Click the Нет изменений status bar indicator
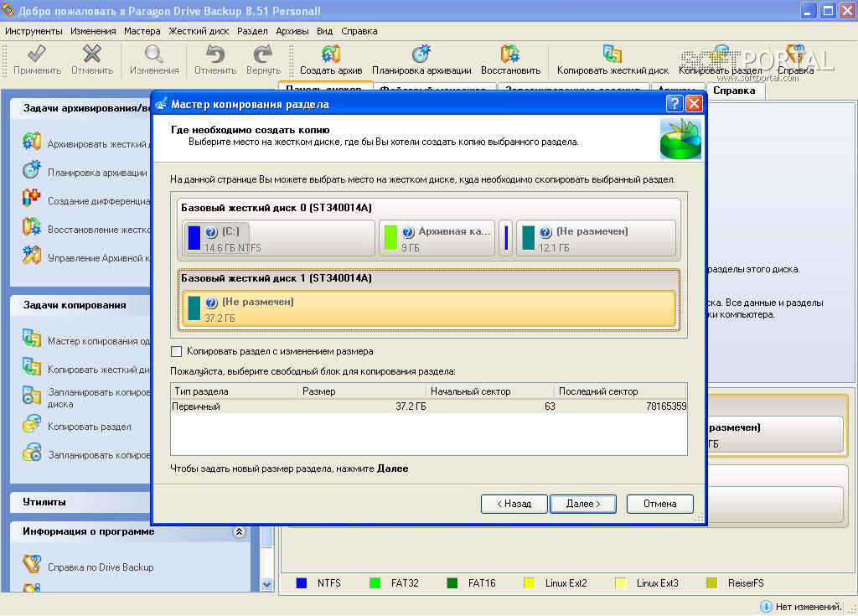 tap(801, 607)
